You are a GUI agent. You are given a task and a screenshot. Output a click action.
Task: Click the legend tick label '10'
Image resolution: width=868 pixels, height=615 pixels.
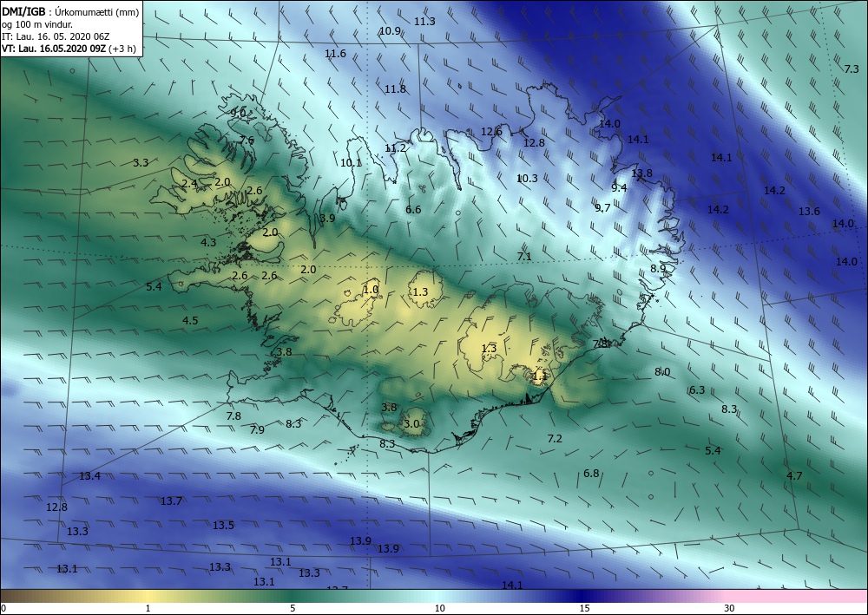(x=439, y=608)
